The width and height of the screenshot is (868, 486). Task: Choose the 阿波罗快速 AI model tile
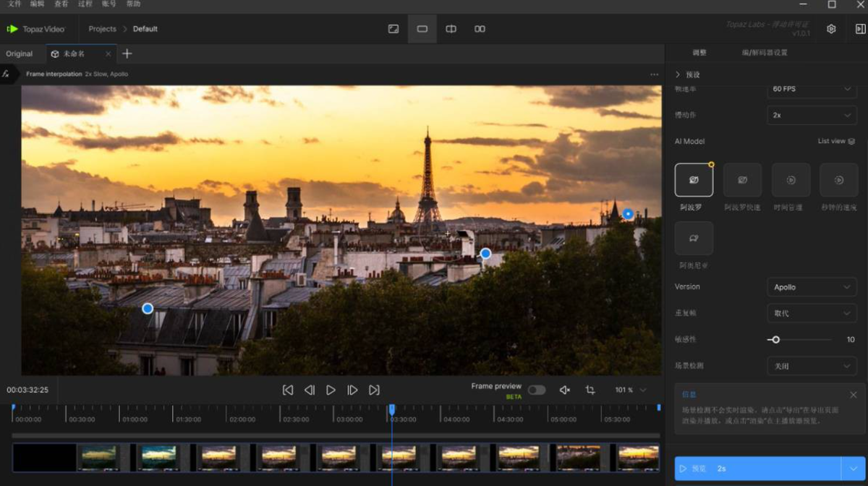742,180
